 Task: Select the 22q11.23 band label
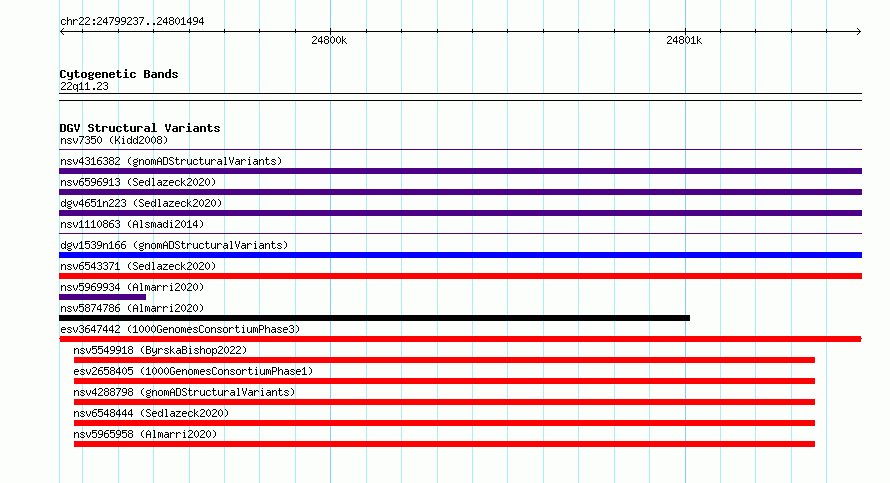coord(84,86)
